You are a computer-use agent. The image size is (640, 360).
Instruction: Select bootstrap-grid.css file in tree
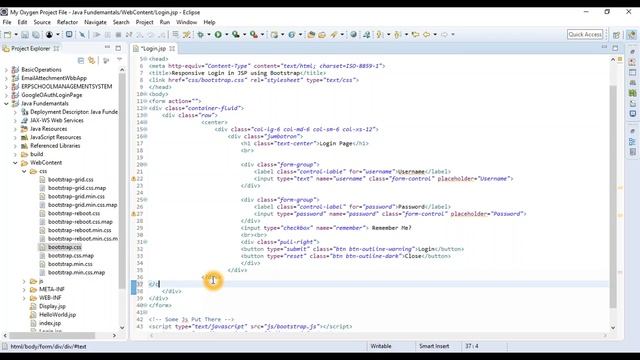pyautogui.click(x=71, y=180)
